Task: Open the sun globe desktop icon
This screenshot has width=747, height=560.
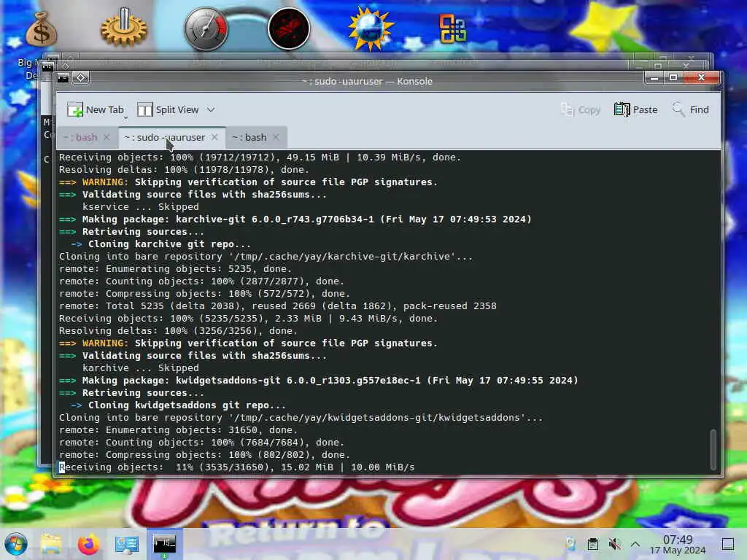Action: [x=370, y=29]
